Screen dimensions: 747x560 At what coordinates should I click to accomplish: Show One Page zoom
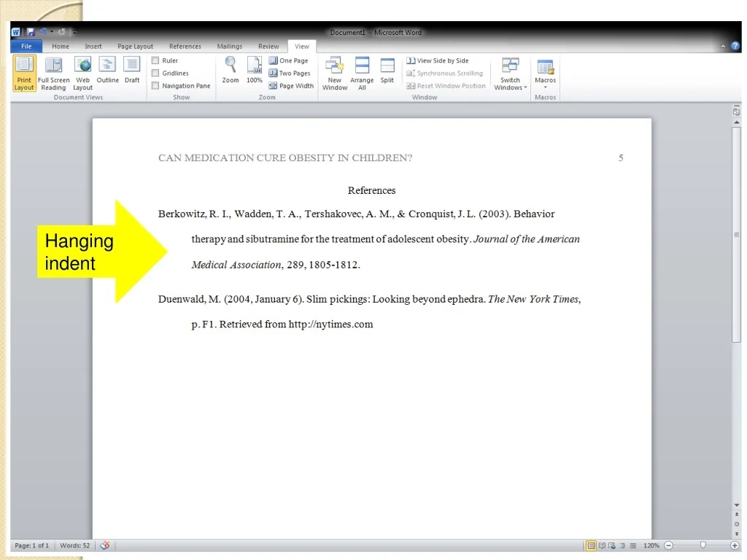click(x=289, y=61)
